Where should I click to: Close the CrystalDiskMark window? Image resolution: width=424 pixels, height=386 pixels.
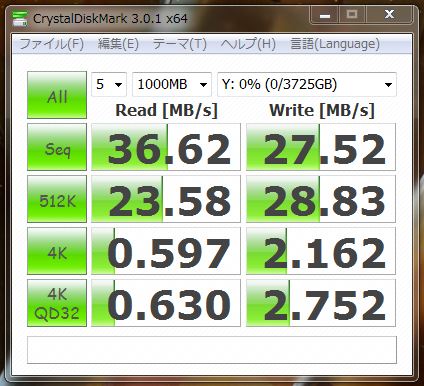coord(390,15)
